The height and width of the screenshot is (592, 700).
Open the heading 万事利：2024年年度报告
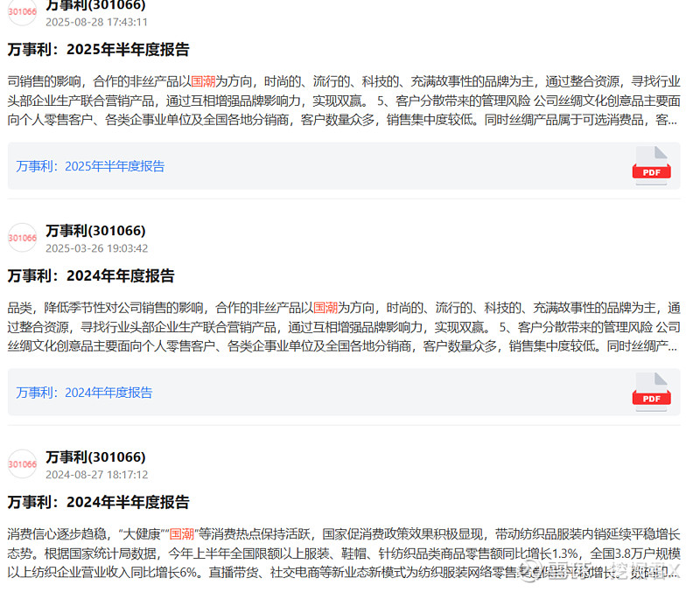91,275
